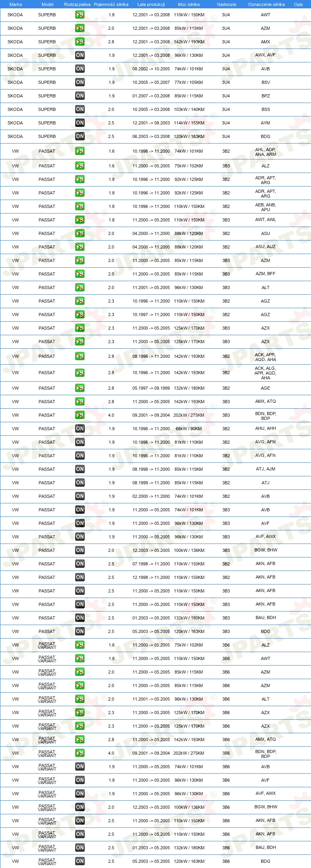Click petrol icon in PASSAT VARIANT ALZ row
The image size is (311, 868).
[x=80, y=645]
